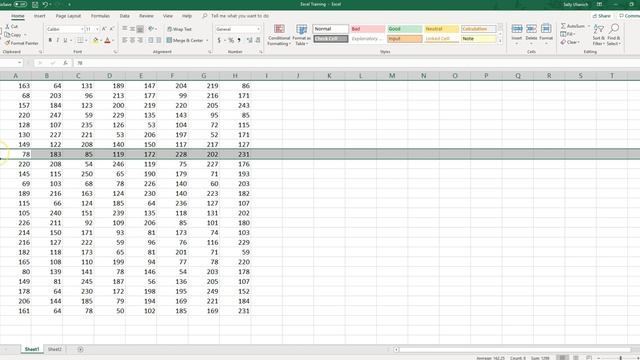Switch to the Formulas tab
640x360 pixels.
point(100,16)
